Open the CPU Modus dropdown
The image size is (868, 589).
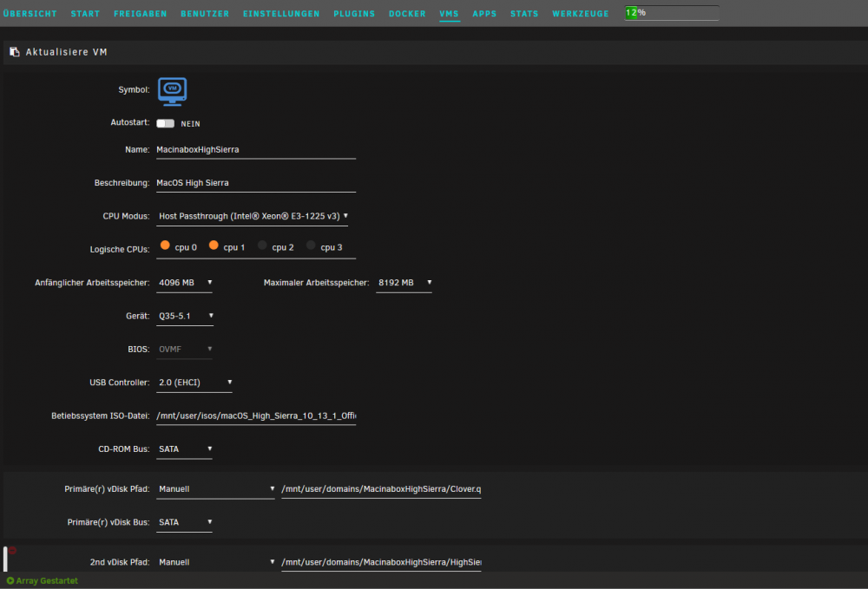coord(253,216)
